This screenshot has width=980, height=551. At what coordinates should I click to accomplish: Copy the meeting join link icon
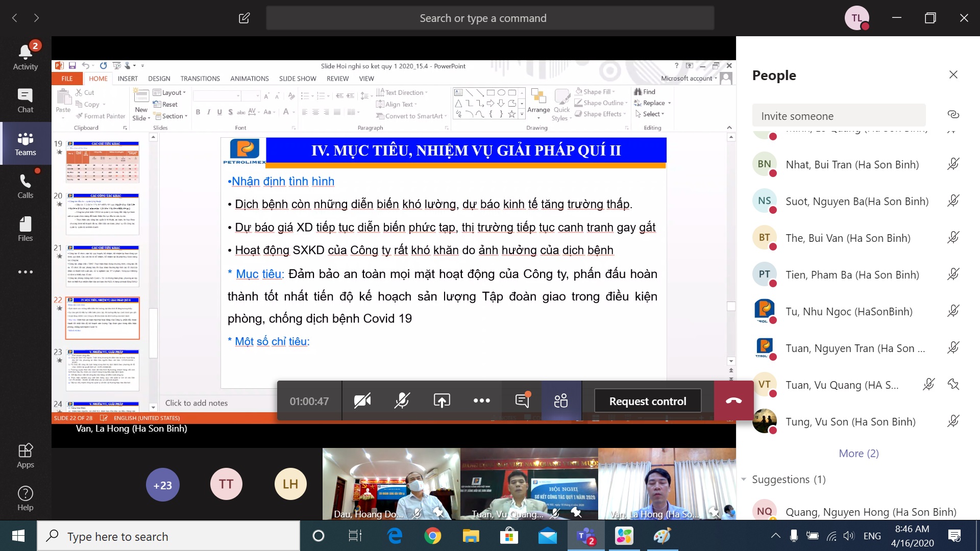[x=953, y=115]
